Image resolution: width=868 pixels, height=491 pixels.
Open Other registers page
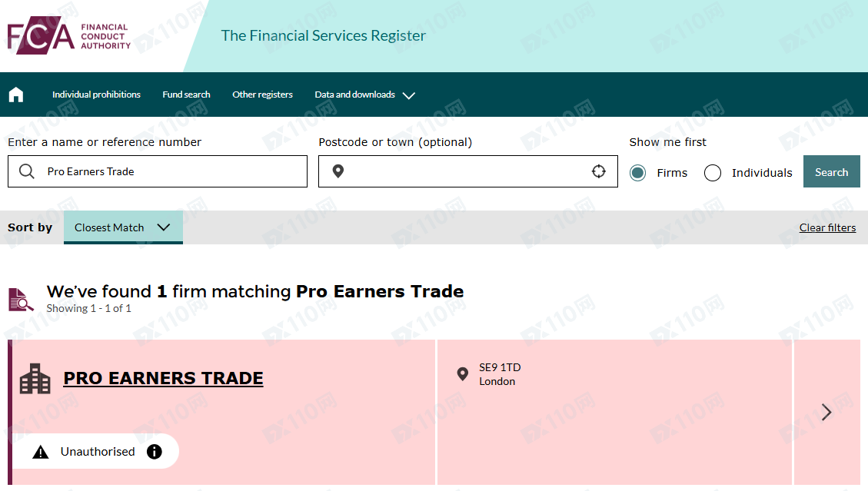(262, 95)
